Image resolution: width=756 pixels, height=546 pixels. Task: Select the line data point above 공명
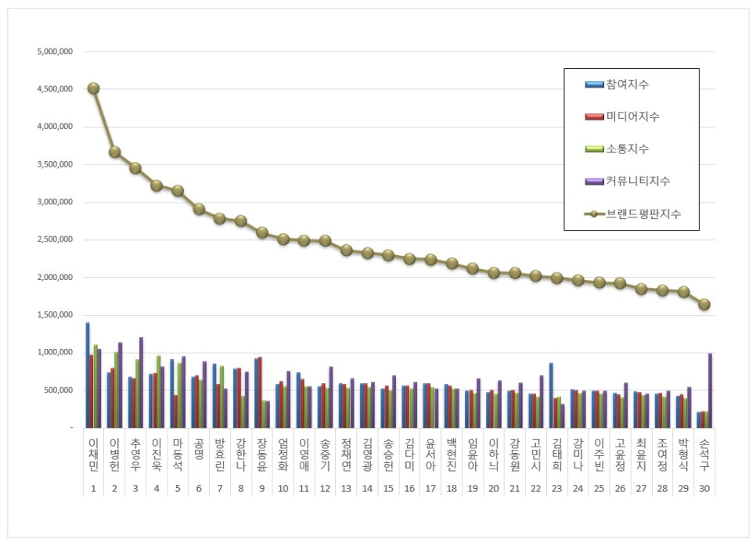199,209
